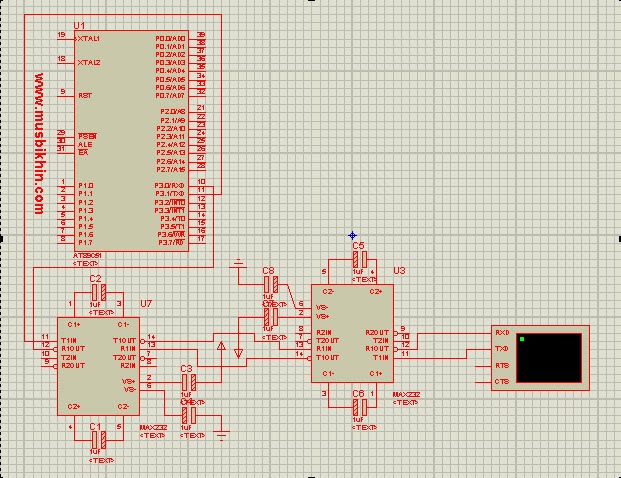621x478 pixels.
Task: Select capacitor C1 below U7
Action: (96, 439)
